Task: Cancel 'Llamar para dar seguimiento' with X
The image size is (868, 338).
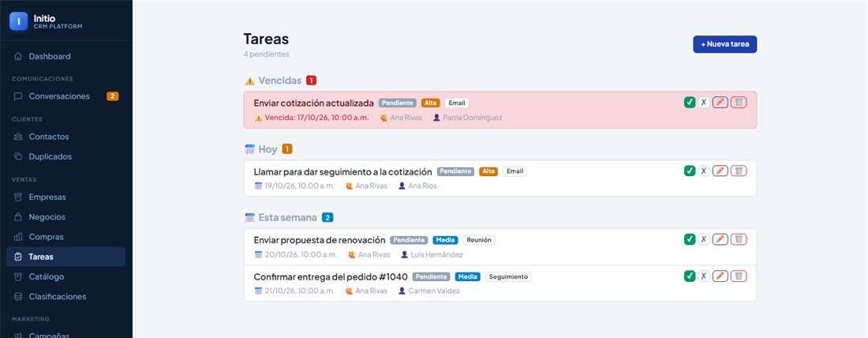Action: click(704, 171)
